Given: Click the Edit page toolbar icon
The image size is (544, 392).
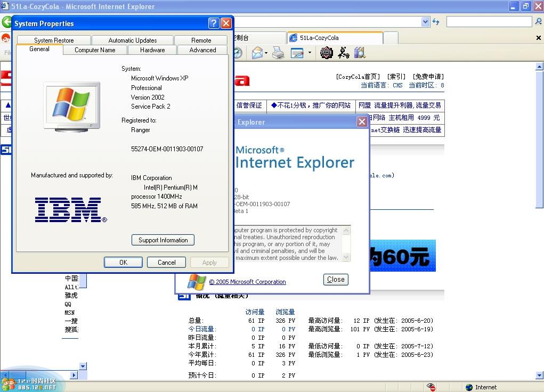Looking at the screenshot, I should 297,53.
